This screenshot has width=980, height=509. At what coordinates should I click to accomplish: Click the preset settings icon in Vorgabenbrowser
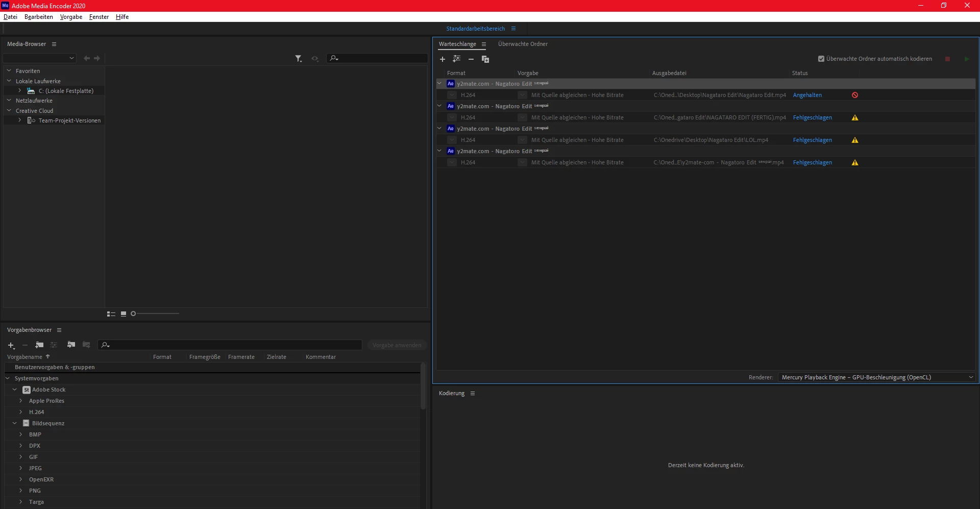pyautogui.click(x=54, y=345)
